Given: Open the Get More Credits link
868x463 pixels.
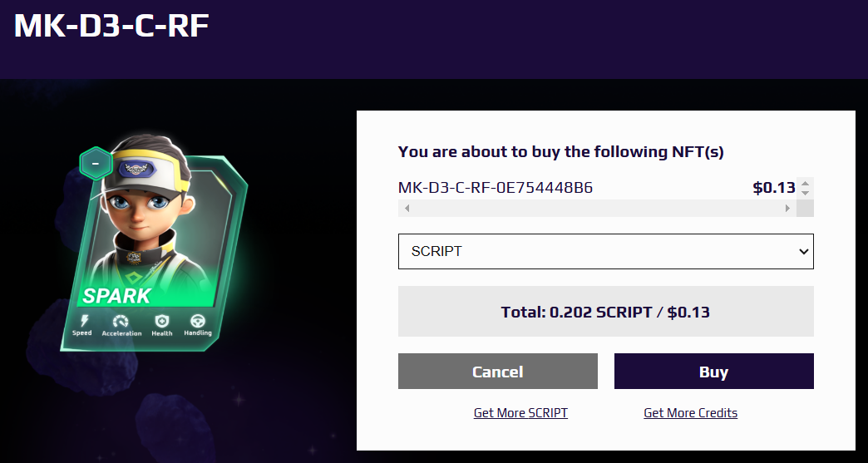Looking at the screenshot, I should click(690, 412).
